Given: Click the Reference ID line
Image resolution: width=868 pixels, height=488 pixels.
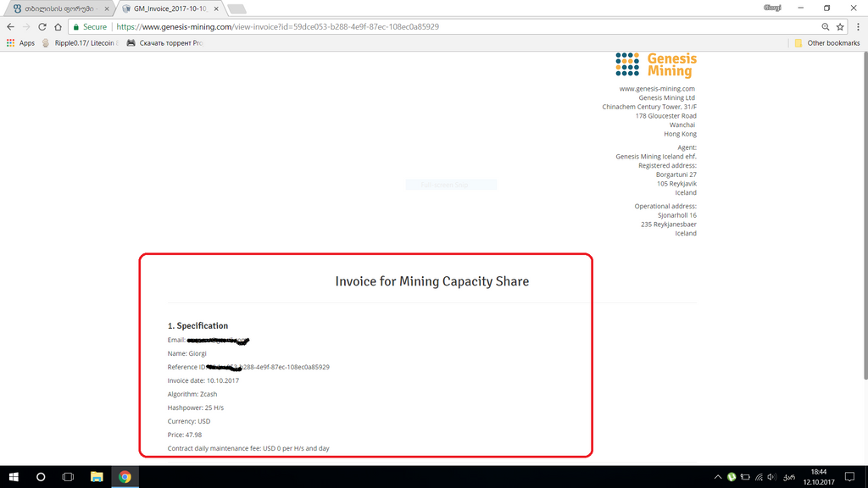Looking at the screenshot, I should pyautogui.click(x=248, y=367).
